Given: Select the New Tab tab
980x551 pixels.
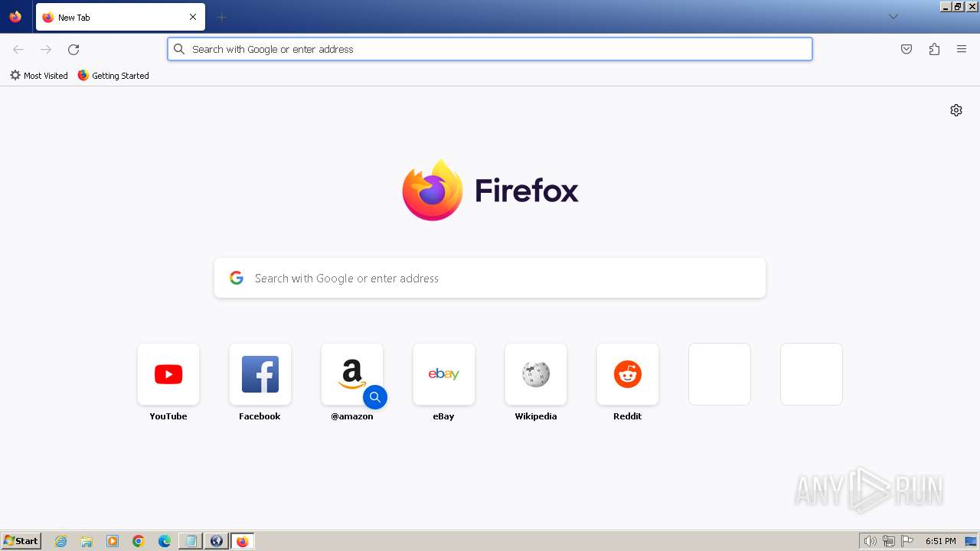Looking at the screenshot, I should 120,17.
